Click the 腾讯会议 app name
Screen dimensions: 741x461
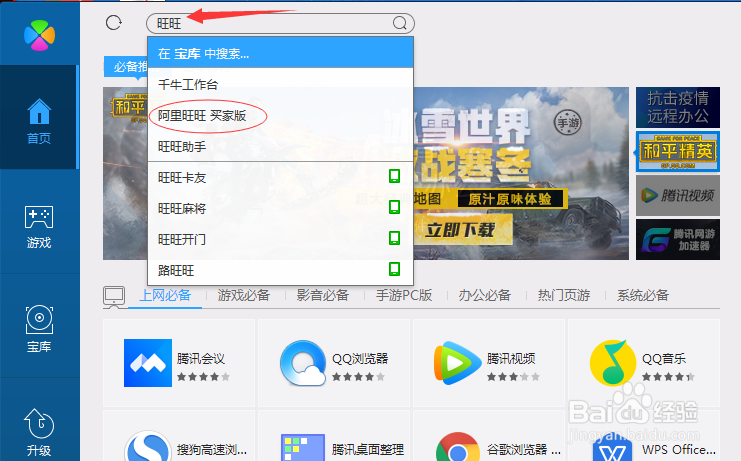[201, 359]
